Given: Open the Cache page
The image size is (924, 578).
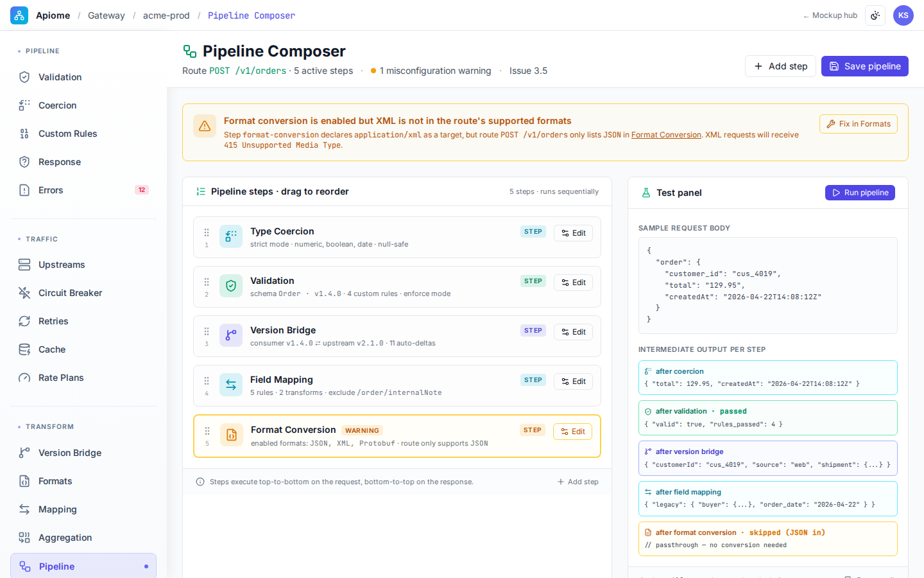Looking at the screenshot, I should pos(83,349).
